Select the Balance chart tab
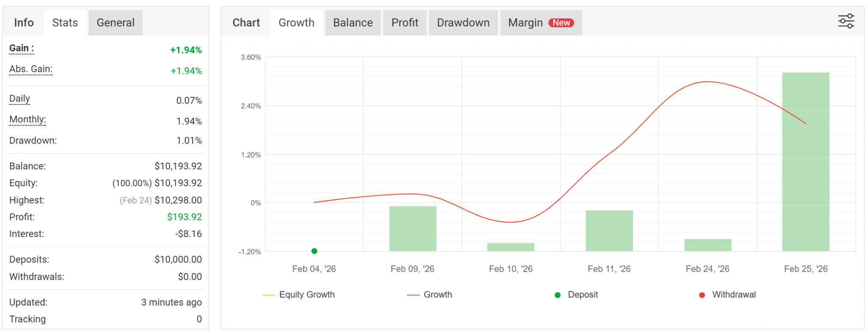Image resolution: width=868 pixels, height=334 pixels. point(353,23)
